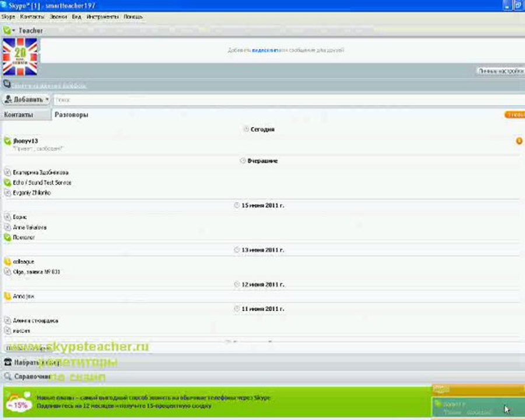
Task: Click Skype icon beside the credit link
Action: [6, 84]
